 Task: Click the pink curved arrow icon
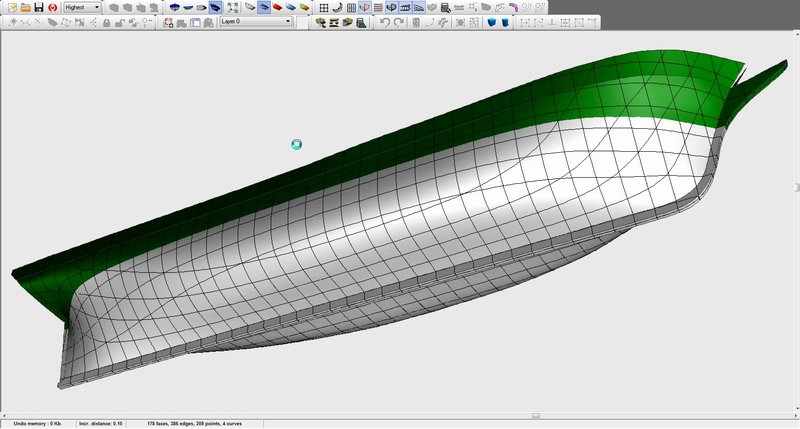click(x=513, y=7)
